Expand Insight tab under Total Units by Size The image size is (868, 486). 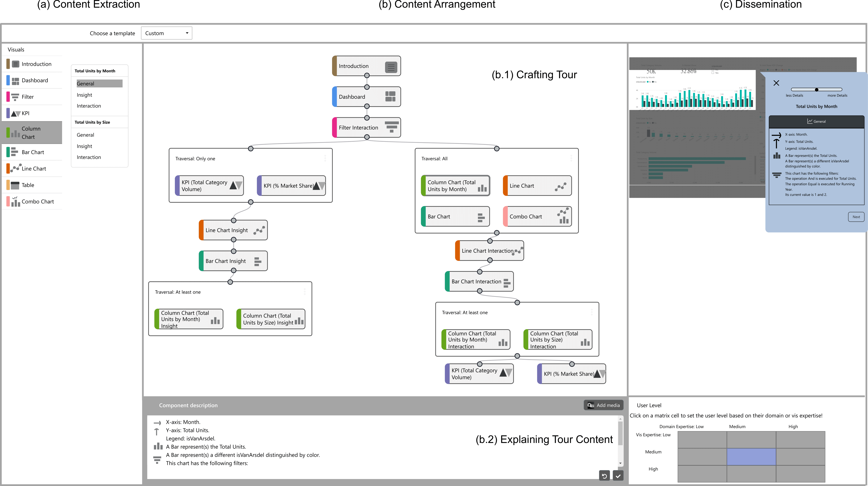point(84,146)
